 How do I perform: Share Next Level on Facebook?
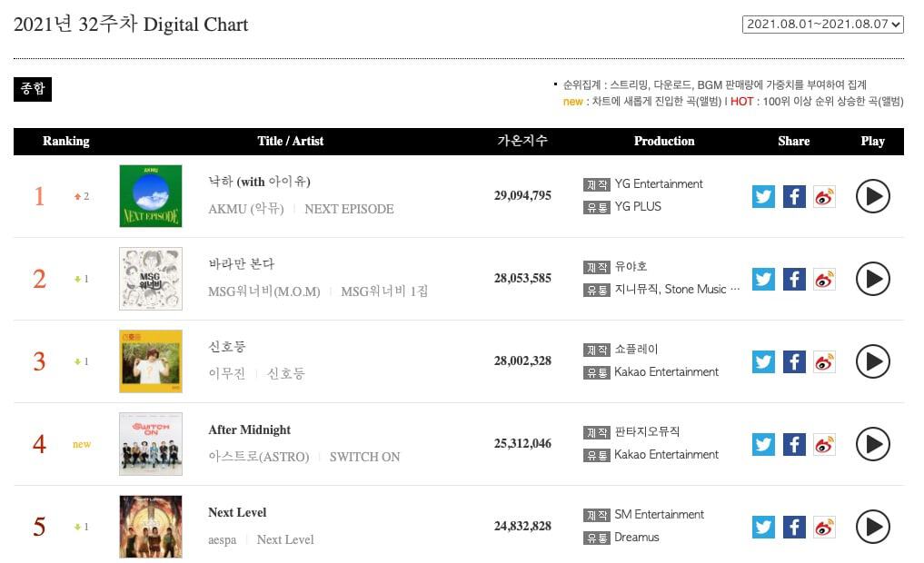tap(794, 527)
